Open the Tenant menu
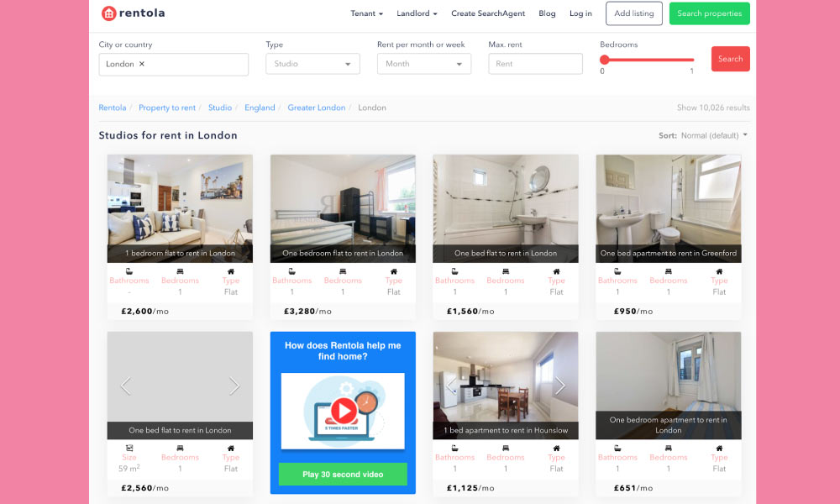 [x=366, y=13]
